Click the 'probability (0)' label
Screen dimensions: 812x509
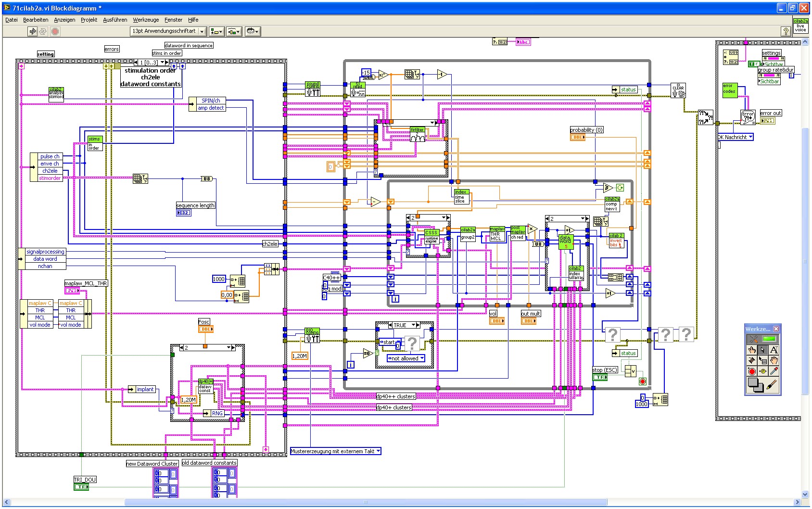586,130
